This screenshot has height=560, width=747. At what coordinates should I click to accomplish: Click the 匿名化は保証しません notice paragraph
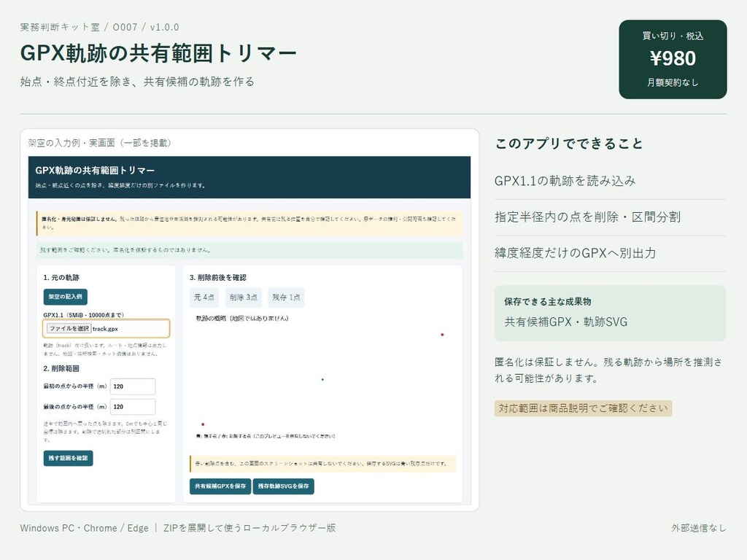point(609,370)
